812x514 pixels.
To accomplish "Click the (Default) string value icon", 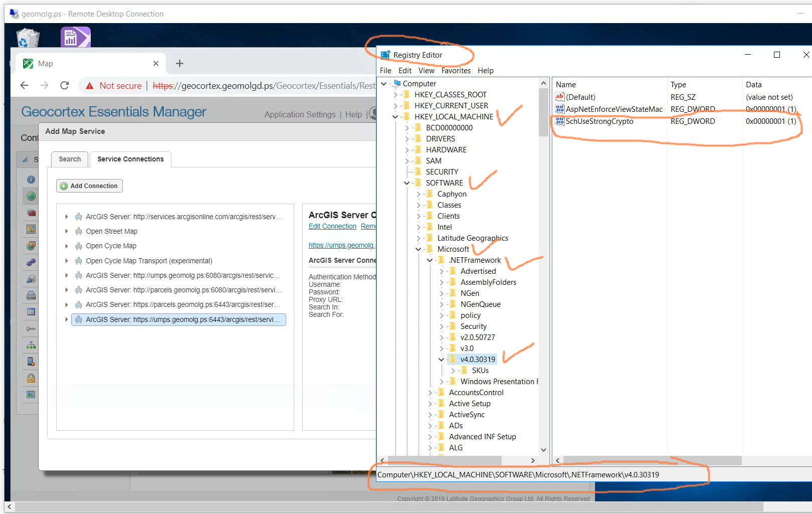I will click(x=560, y=97).
